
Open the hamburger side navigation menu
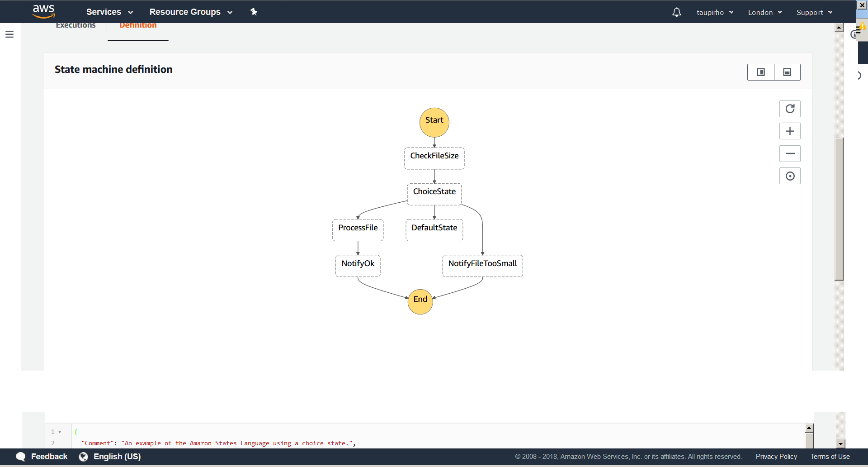click(x=9, y=34)
